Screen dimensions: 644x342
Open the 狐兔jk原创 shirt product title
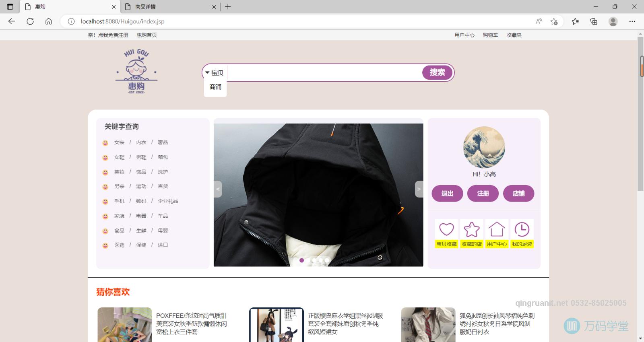tap(497, 324)
